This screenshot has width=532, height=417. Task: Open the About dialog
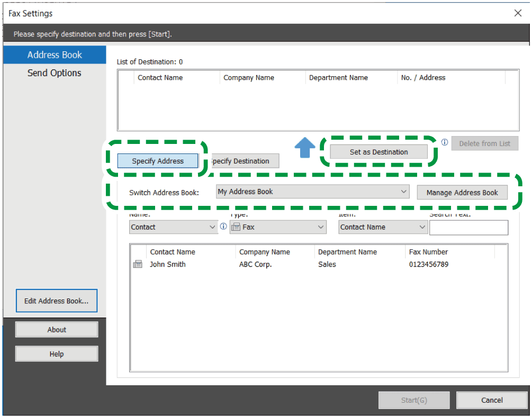pyautogui.click(x=57, y=330)
